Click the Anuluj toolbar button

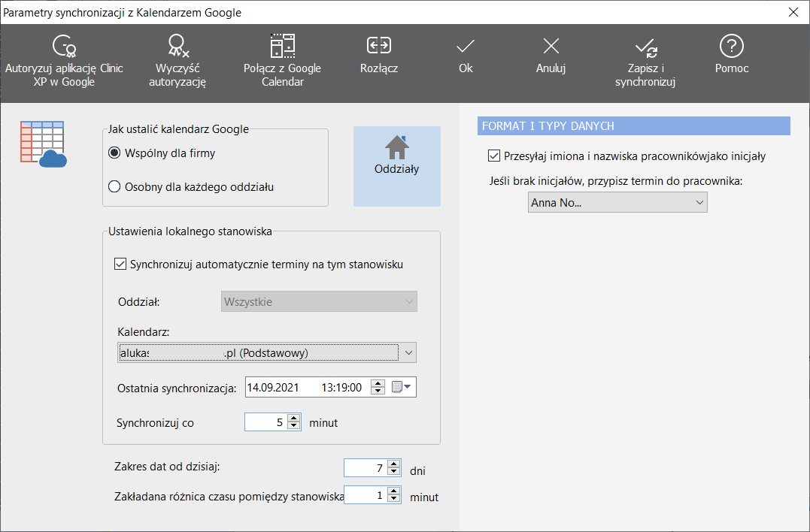[551, 55]
